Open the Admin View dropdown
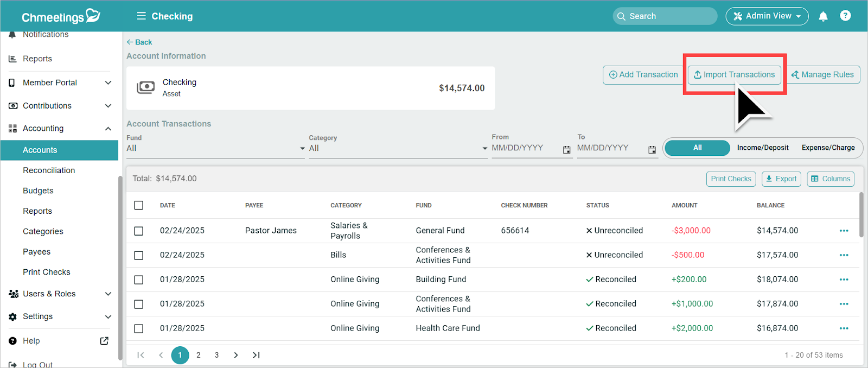This screenshot has height=368, width=868. click(x=767, y=16)
